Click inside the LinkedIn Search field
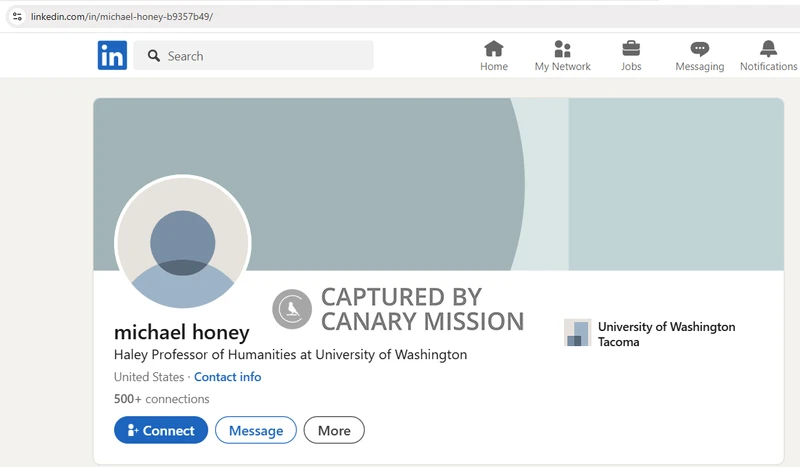 [x=253, y=56]
